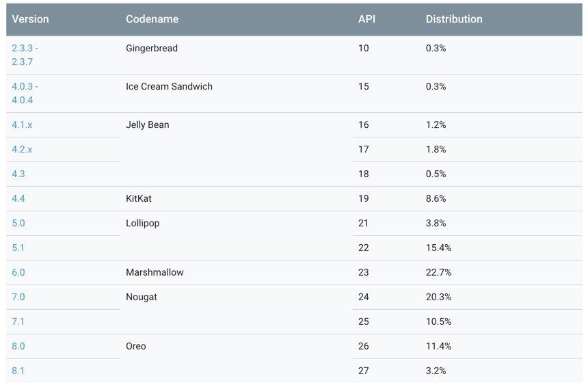
Task: Click the API column header
Action: (367, 19)
